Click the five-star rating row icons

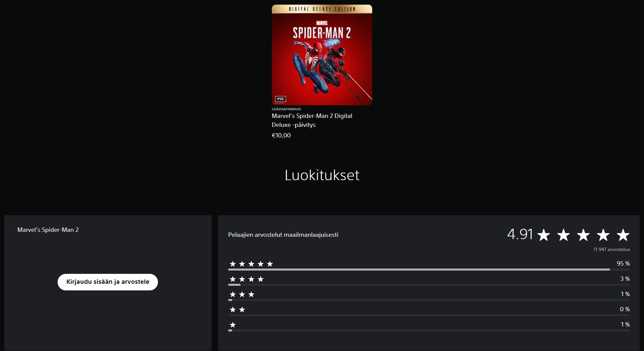[251, 264]
